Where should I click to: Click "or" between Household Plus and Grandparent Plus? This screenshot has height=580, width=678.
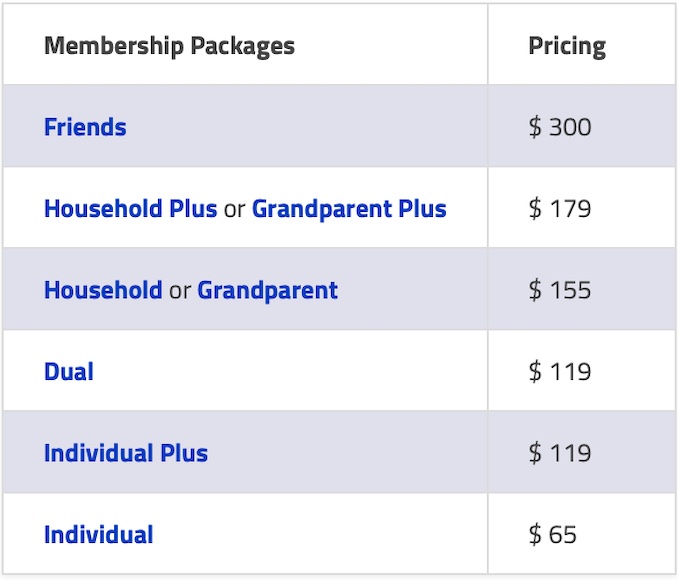tap(234, 210)
